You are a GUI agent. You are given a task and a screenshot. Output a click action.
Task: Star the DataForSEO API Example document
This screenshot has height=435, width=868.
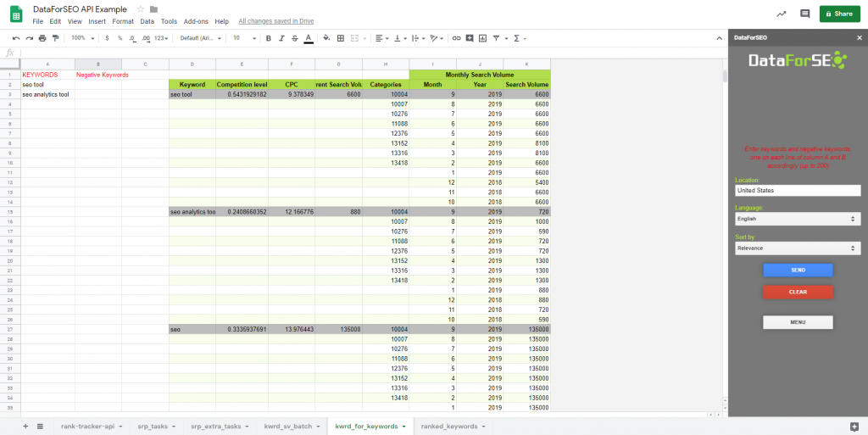pos(141,9)
